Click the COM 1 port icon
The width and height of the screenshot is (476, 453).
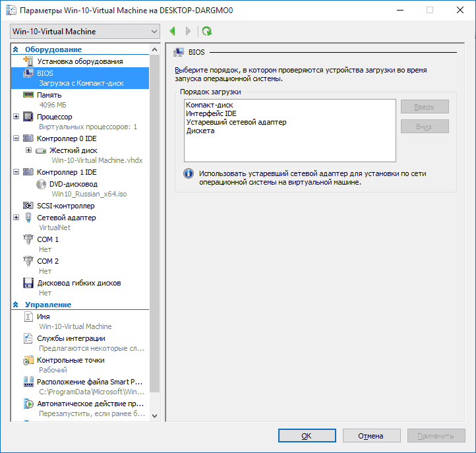(x=28, y=239)
